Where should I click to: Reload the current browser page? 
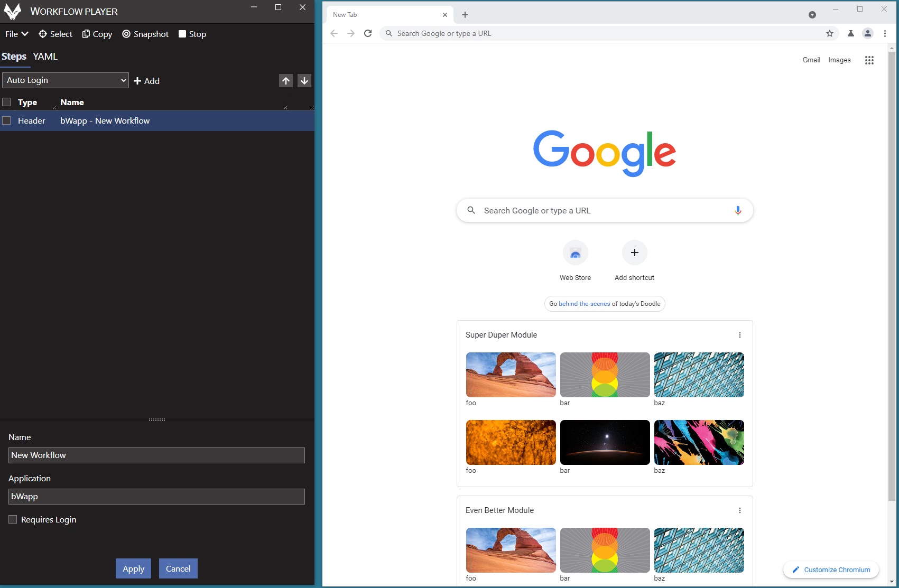[x=368, y=33]
